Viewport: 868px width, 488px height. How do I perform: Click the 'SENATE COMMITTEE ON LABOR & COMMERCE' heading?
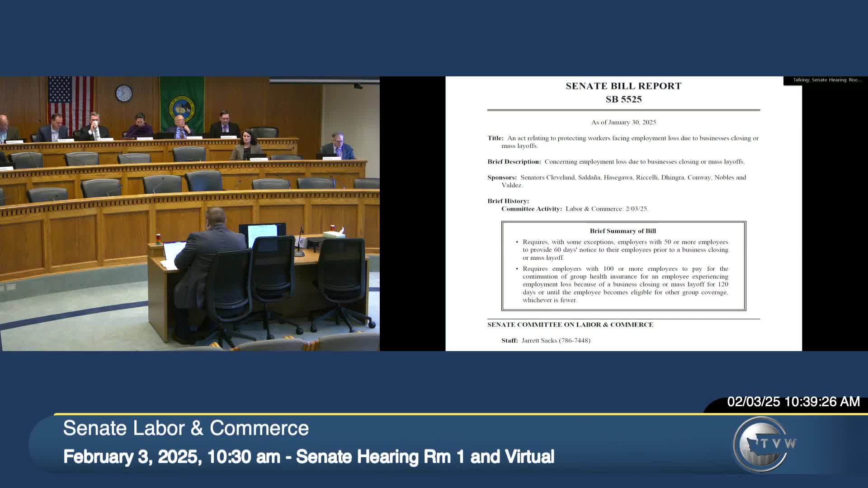point(570,324)
